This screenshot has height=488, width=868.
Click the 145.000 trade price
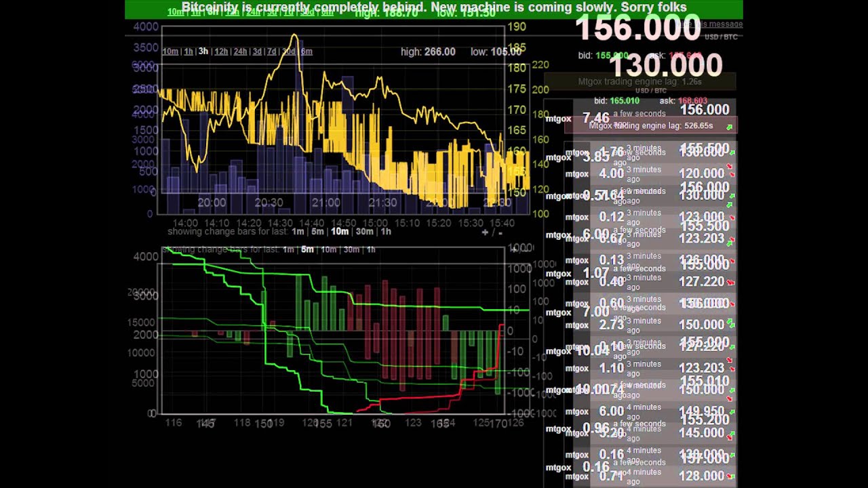coord(702,432)
